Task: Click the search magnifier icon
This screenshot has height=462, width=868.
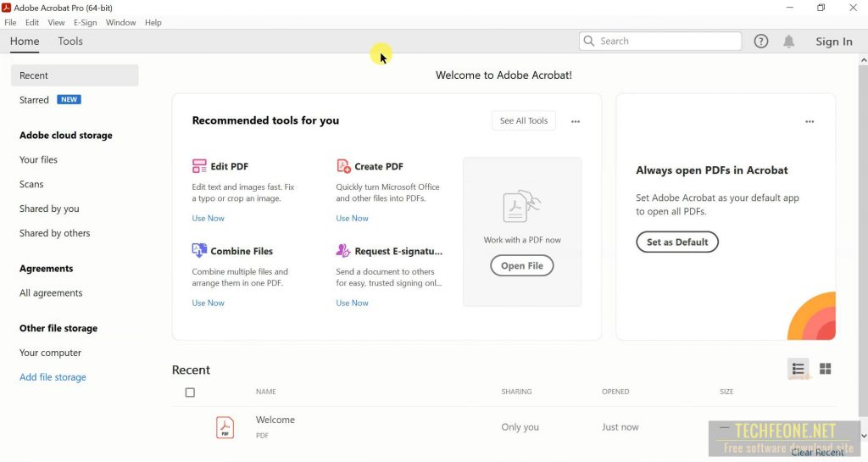Action: (589, 41)
